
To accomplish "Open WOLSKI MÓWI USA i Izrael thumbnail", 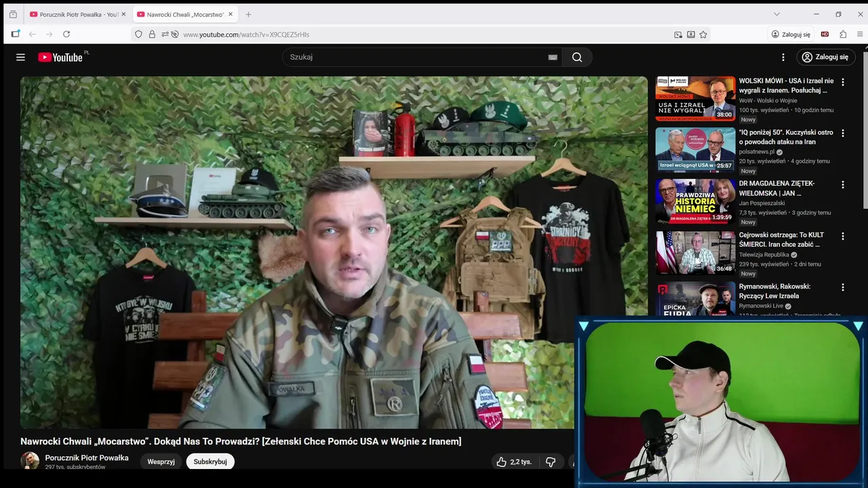I will [x=696, y=98].
